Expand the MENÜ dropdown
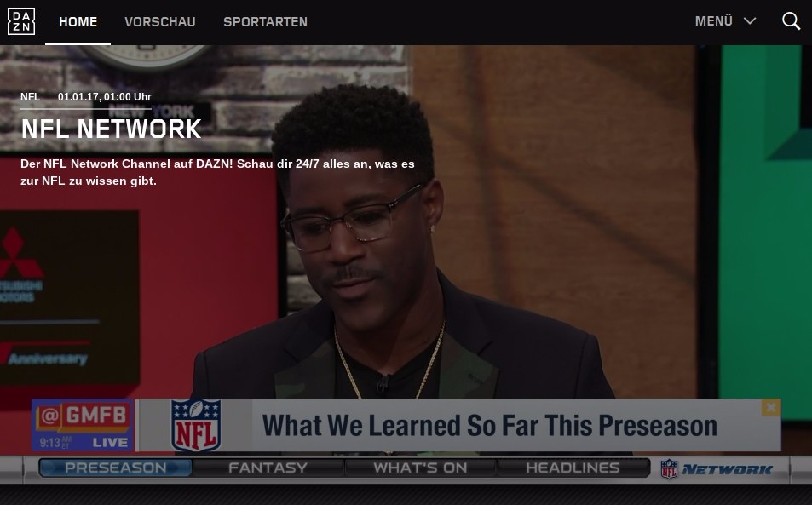 coord(726,21)
